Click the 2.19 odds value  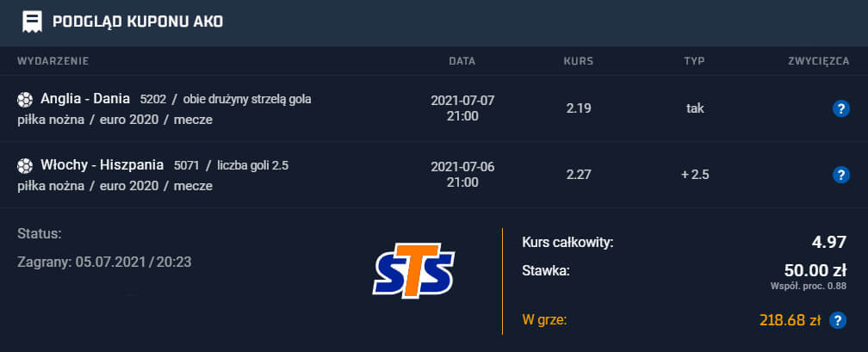(x=579, y=108)
